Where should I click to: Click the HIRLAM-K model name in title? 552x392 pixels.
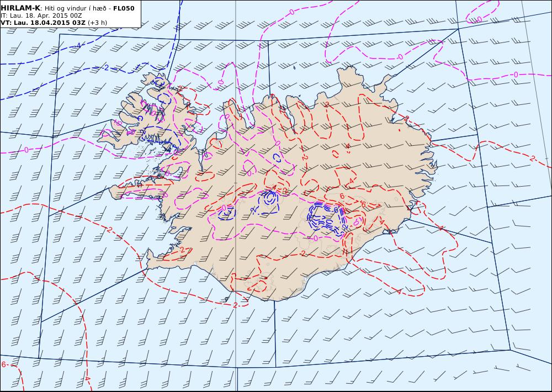click(x=20, y=8)
